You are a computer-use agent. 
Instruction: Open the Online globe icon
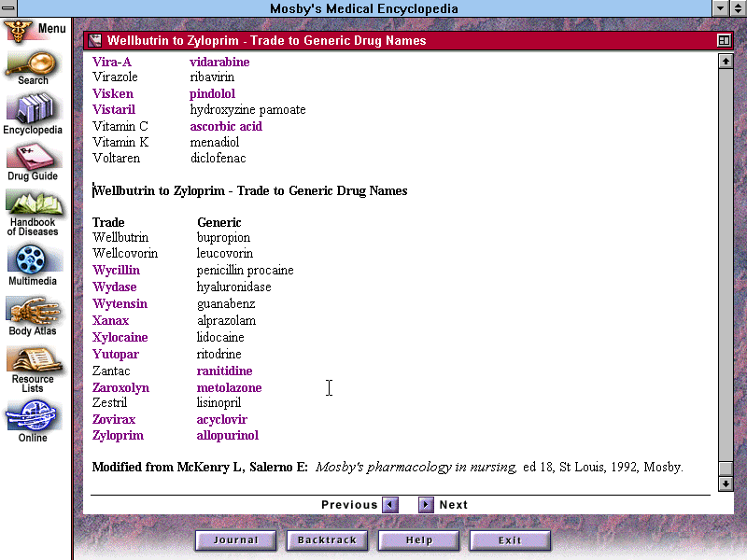[x=33, y=422]
